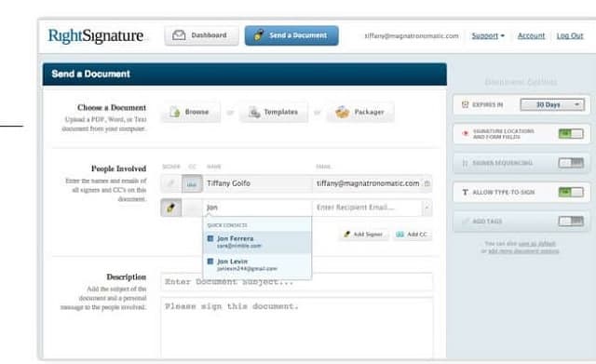596x364 pixels.
Task: Click the People Involved heading
Action: click(118, 169)
